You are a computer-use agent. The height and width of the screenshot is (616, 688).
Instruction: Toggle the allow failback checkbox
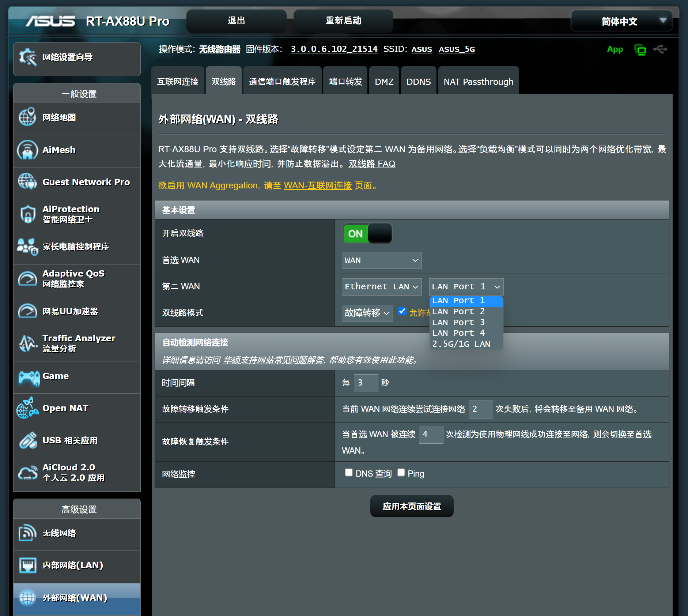pos(402,311)
